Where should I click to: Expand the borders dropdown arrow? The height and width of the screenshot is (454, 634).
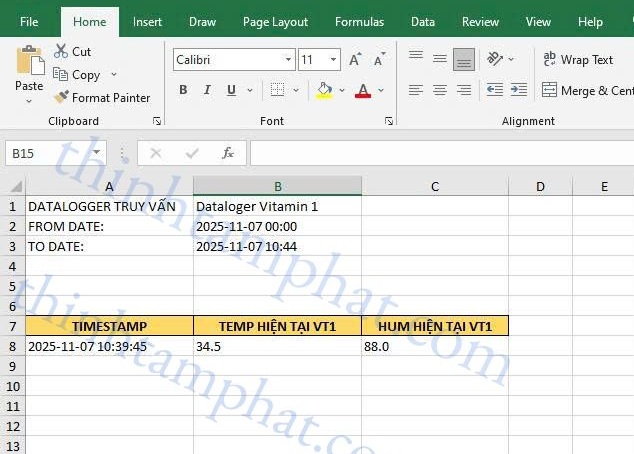pos(296,90)
